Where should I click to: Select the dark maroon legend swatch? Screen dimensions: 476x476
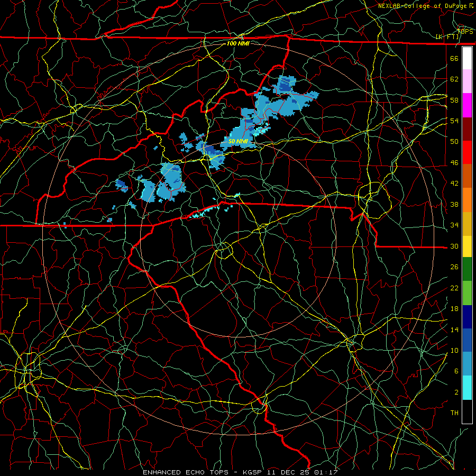(x=467, y=129)
